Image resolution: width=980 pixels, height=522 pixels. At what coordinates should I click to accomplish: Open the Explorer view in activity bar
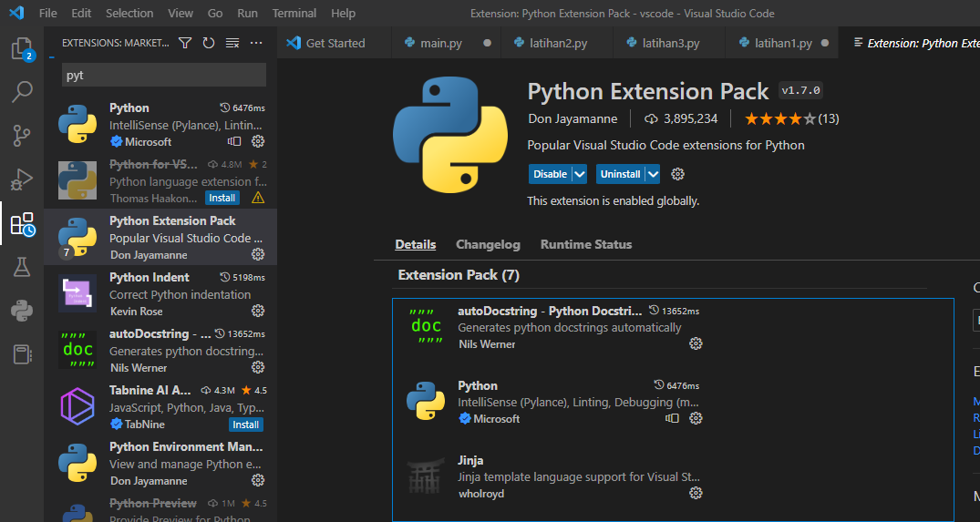tap(22, 48)
